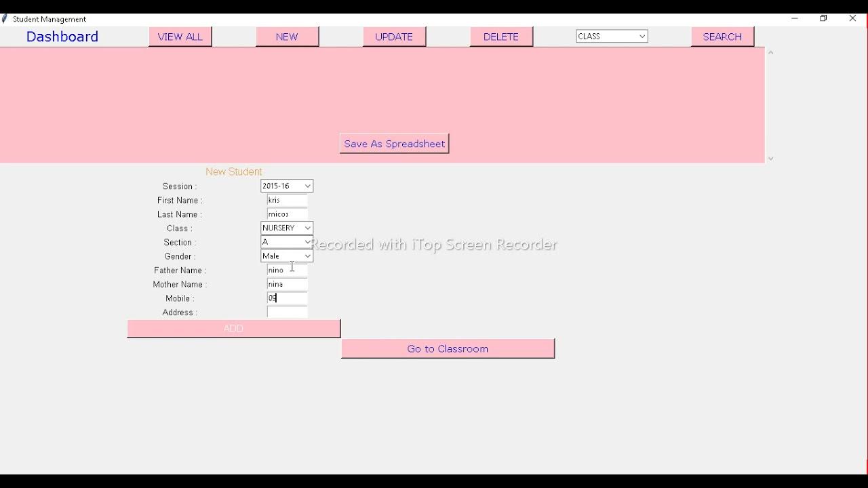Image resolution: width=868 pixels, height=488 pixels.
Task: Open the Gender dropdown showing Male
Action: [x=287, y=256]
